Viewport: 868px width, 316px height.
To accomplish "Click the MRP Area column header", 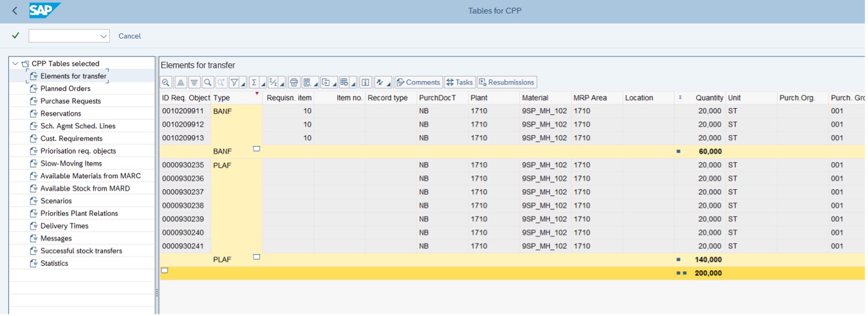I will point(597,98).
